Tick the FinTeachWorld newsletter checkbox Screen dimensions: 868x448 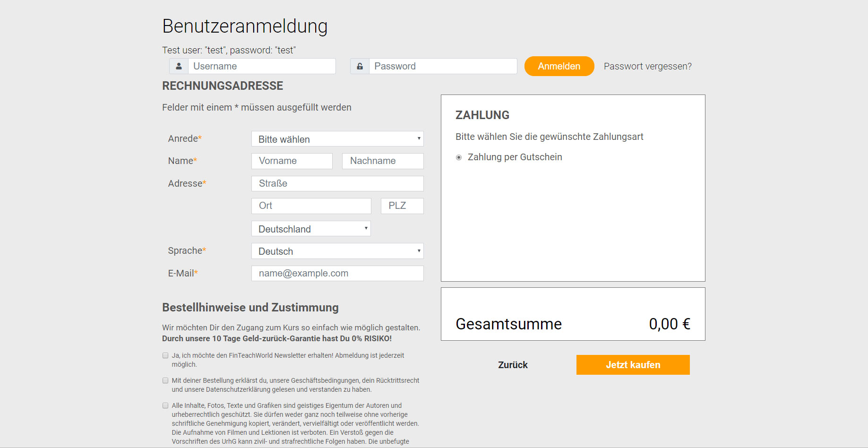(x=165, y=355)
